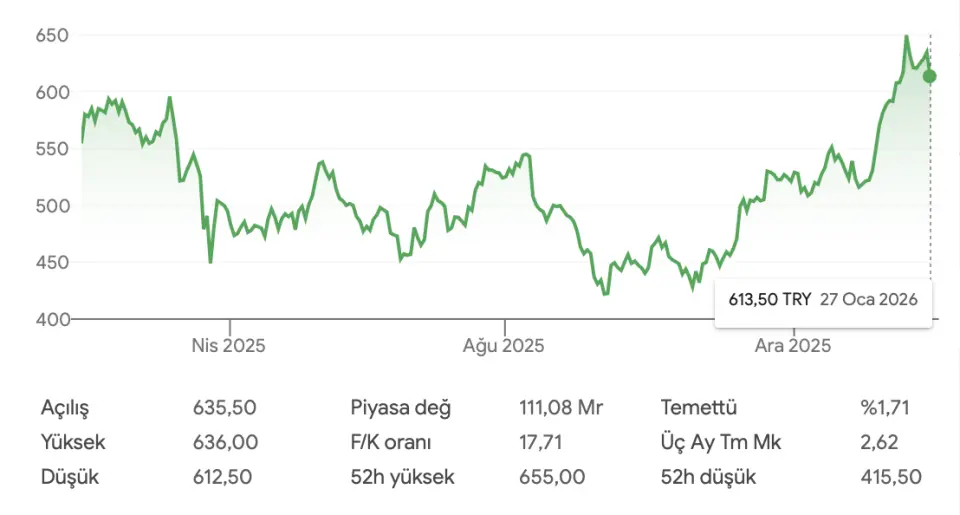Click the dividend yield value %1,71
The height and width of the screenshot is (515, 960).
coord(884,408)
